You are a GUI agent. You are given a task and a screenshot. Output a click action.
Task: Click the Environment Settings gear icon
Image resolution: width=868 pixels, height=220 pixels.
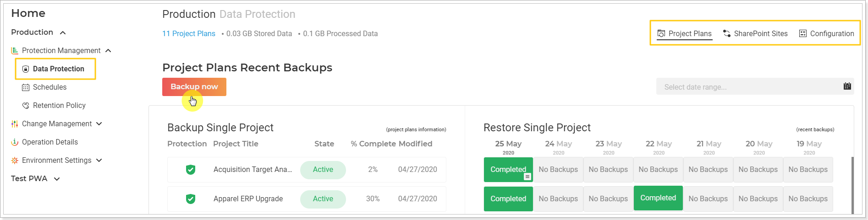pos(15,161)
